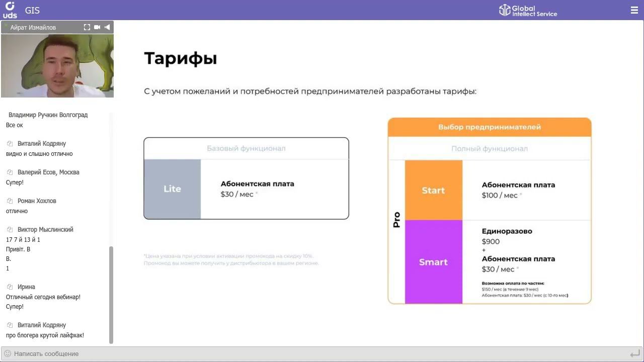Click reply icon beside Роман Хохлов

(10, 201)
